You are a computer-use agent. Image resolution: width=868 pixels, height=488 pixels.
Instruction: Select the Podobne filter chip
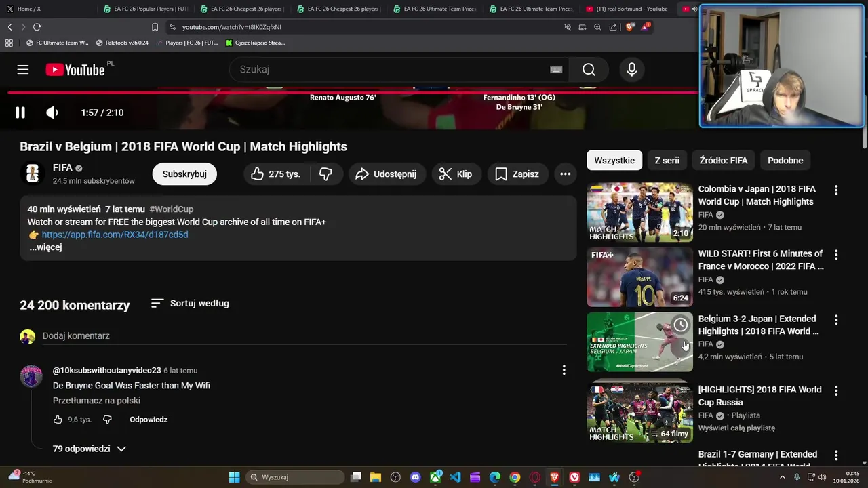click(x=785, y=161)
